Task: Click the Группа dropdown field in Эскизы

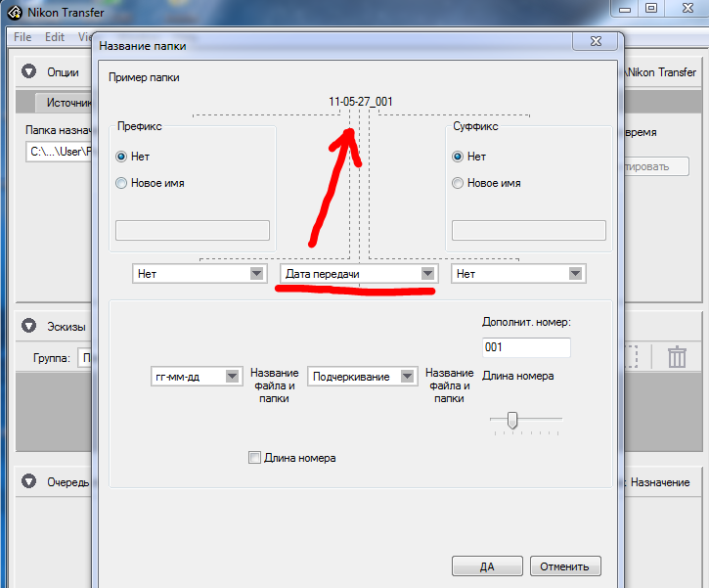Action: point(85,358)
